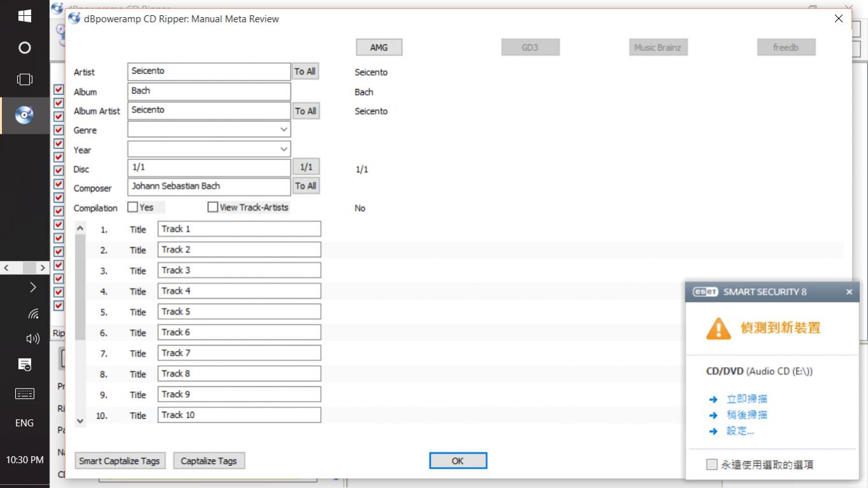Click the Windows Start icon
Image resolution: width=868 pixels, height=488 pixels.
click(24, 15)
